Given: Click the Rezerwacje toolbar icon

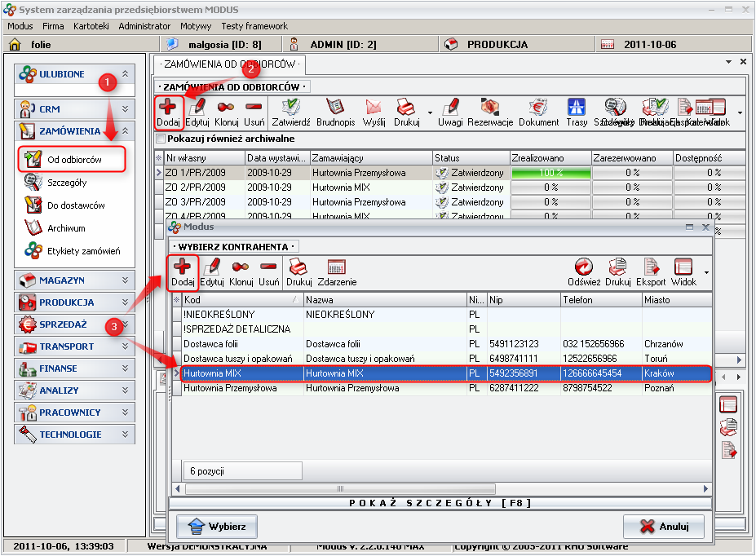Looking at the screenshot, I should 489,113.
